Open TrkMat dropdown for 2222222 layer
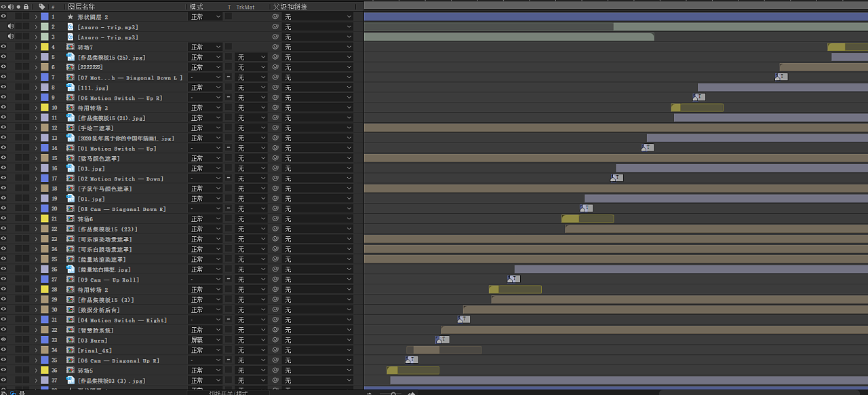The width and height of the screenshot is (868, 395). tap(252, 67)
